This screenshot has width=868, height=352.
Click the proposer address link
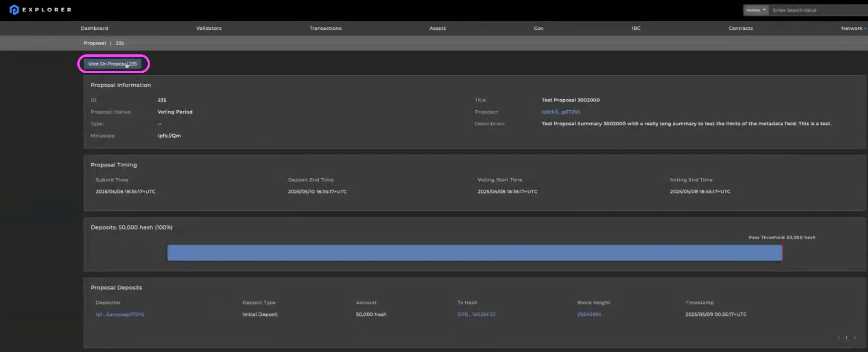point(561,112)
